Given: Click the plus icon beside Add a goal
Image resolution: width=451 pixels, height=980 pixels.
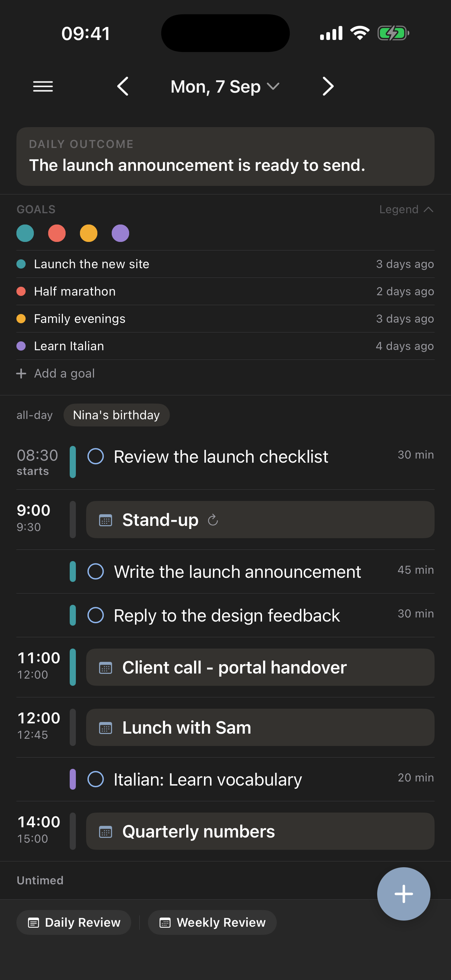Looking at the screenshot, I should point(21,373).
